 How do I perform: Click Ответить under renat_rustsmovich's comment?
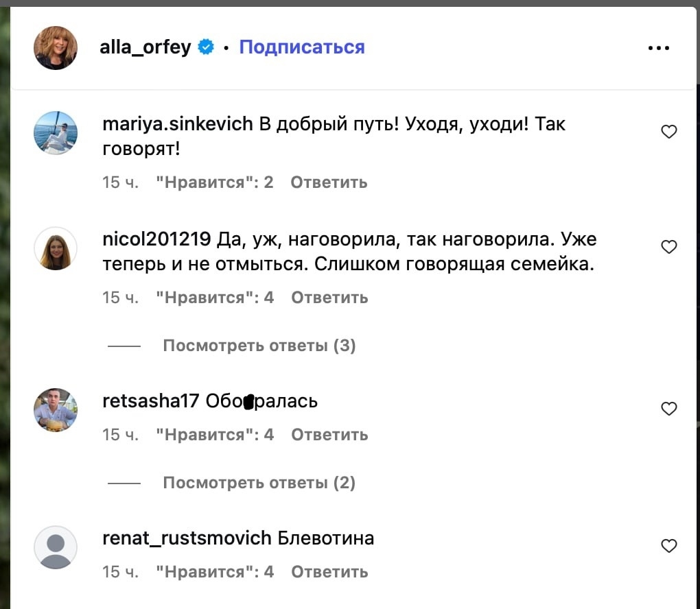coord(329,572)
